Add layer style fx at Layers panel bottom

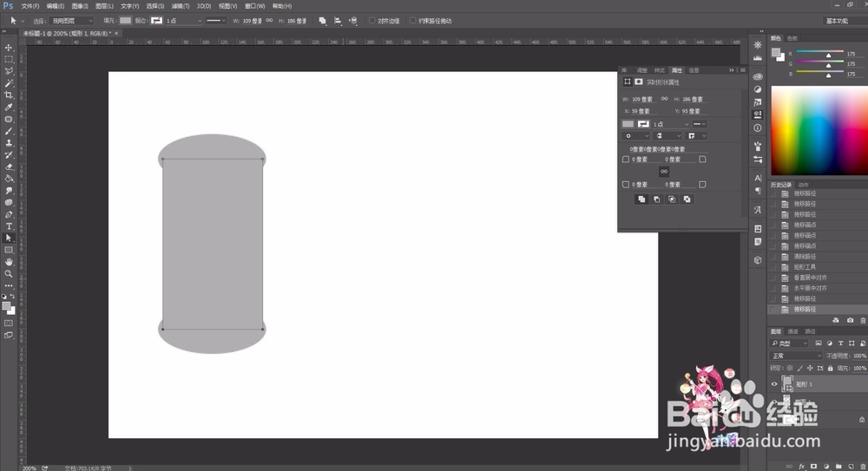(x=801, y=467)
